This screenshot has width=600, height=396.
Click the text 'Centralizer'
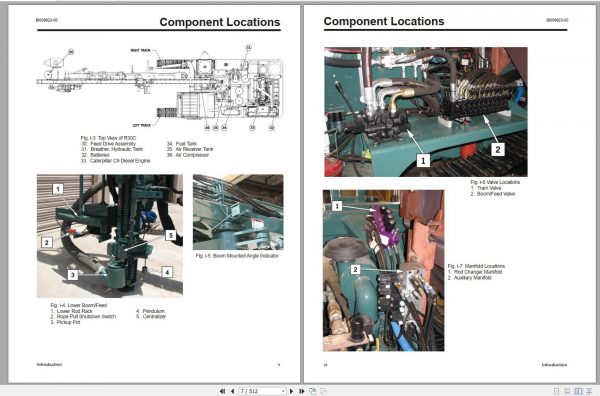pyautogui.click(x=154, y=317)
